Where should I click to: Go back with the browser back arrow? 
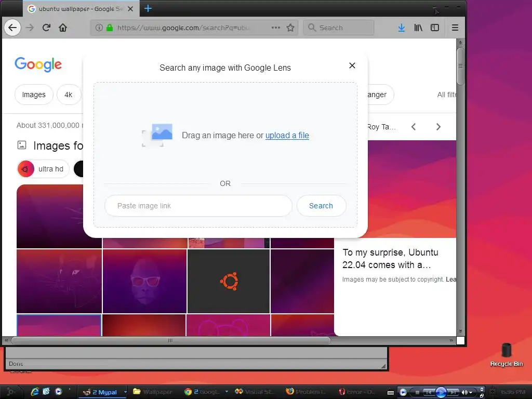[12, 28]
